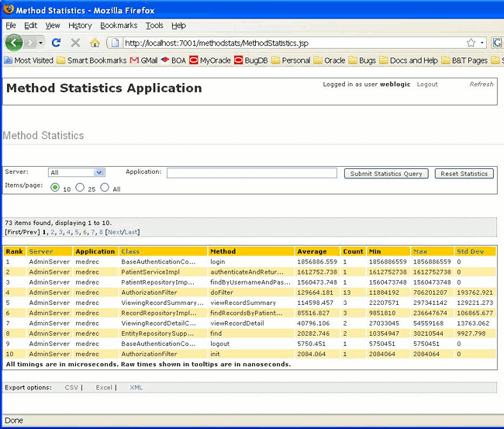The image size is (504, 429).
Task: Click the Home icon in the navigation bar
Action: [x=95, y=43]
